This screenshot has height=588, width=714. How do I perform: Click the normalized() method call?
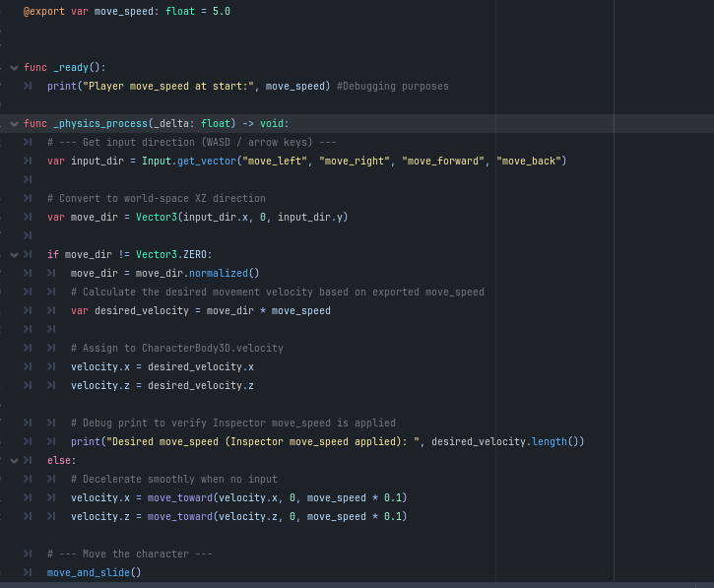point(224,273)
